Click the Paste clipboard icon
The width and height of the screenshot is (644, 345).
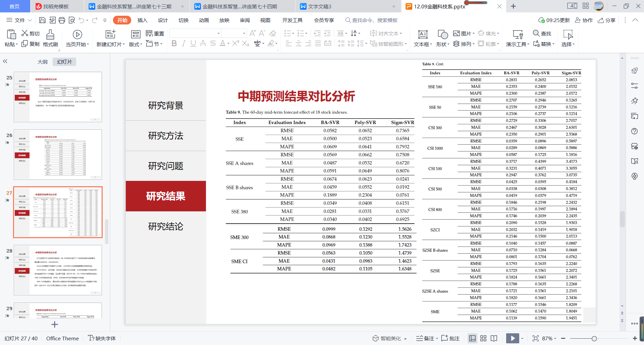pyautogui.click(x=11, y=34)
